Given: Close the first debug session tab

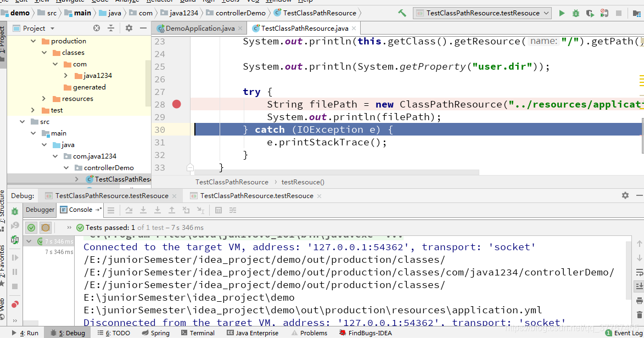Looking at the screenshot, I should (x=174, y=196).
